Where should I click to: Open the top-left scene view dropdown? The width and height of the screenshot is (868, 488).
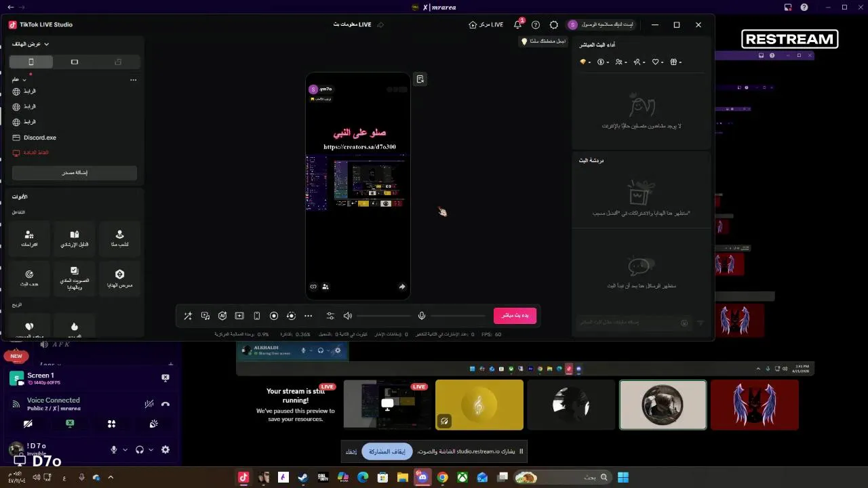[31, 44]
